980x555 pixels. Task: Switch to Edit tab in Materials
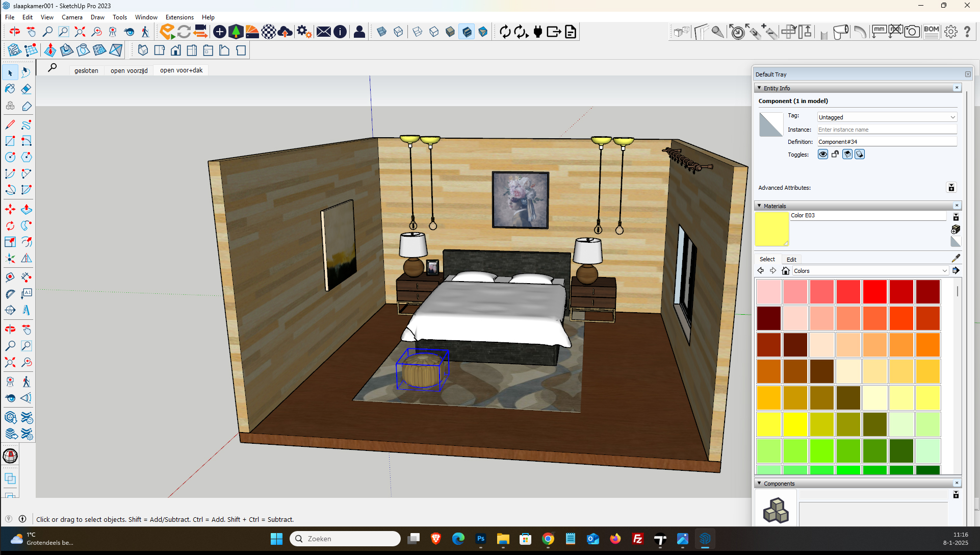791,259
